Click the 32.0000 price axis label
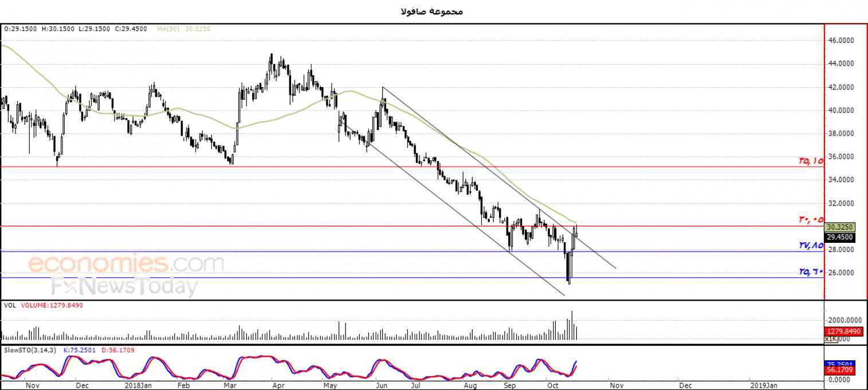868x390 pixels. coord(842,203)
